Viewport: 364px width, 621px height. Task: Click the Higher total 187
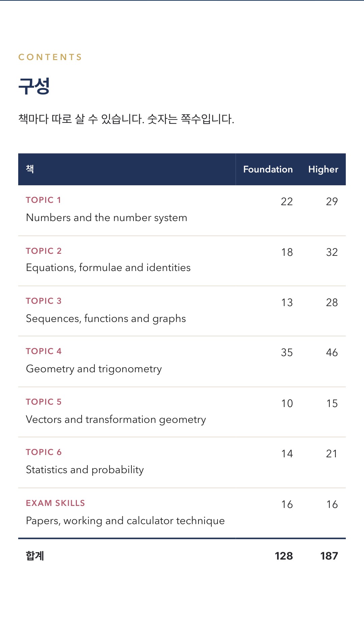tap(329, 556)
